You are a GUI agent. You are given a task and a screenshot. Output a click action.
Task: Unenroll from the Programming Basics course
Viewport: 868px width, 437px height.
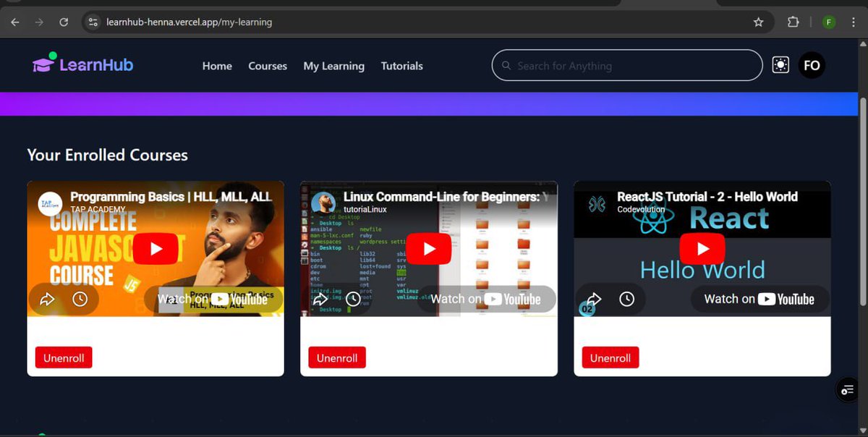pos(64,357)
